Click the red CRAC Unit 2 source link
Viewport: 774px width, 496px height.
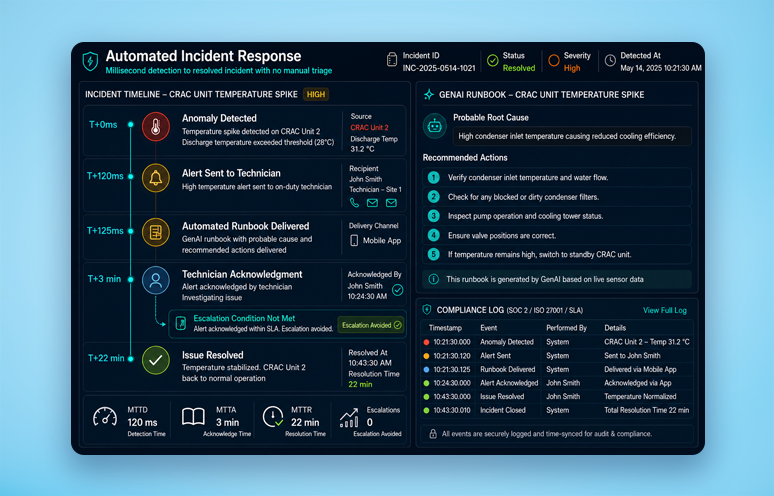(x=369, y=127)
